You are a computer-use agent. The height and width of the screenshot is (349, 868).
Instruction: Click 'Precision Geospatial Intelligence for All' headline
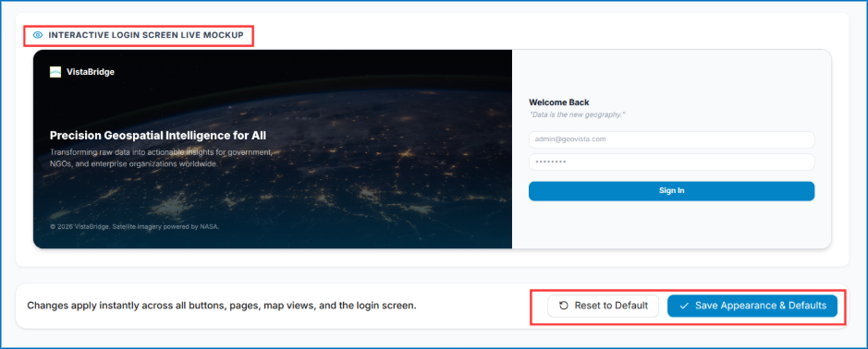158,136
